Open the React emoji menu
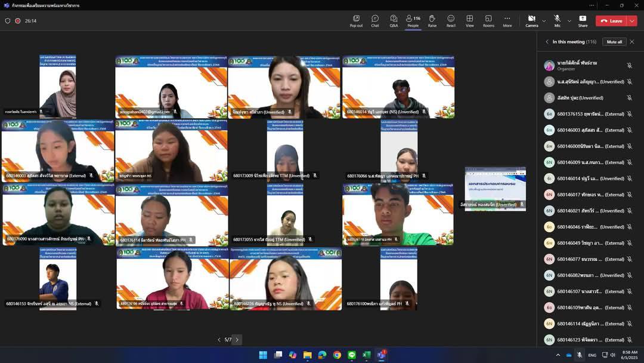The height and width of the screenshot is (363, 644). pos(451,21)
